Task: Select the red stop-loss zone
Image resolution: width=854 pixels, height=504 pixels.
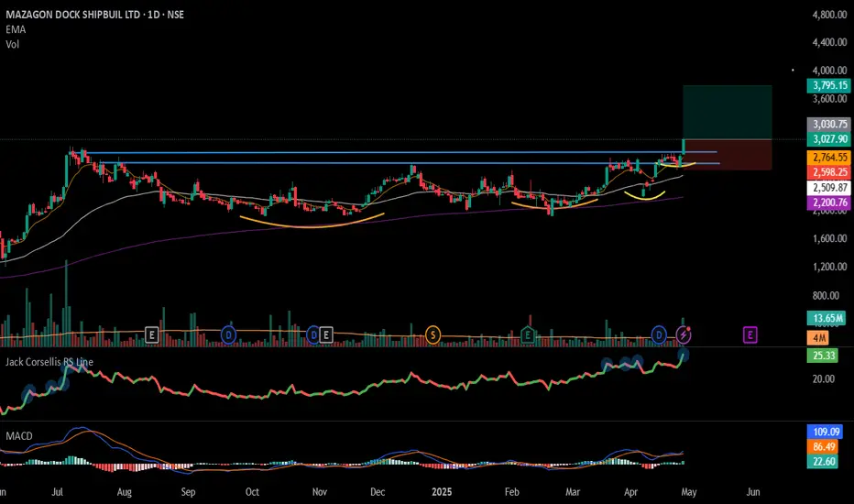Action: click(x=728, y=155)
